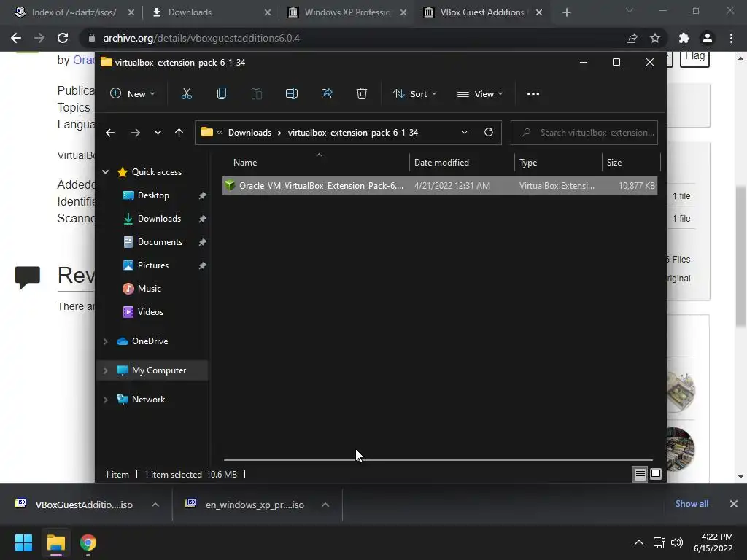
Task: Open the Chrome profile icon
Action: [708, 38]
